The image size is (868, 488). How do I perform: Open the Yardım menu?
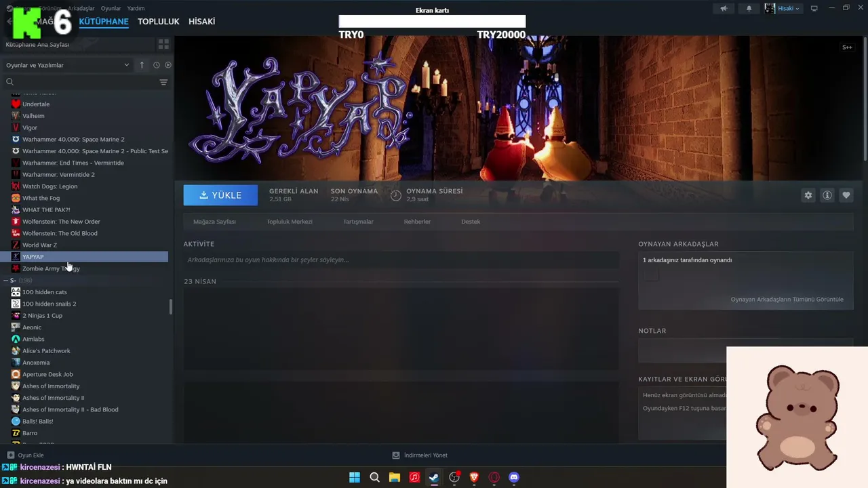click(x=136, y=8)
